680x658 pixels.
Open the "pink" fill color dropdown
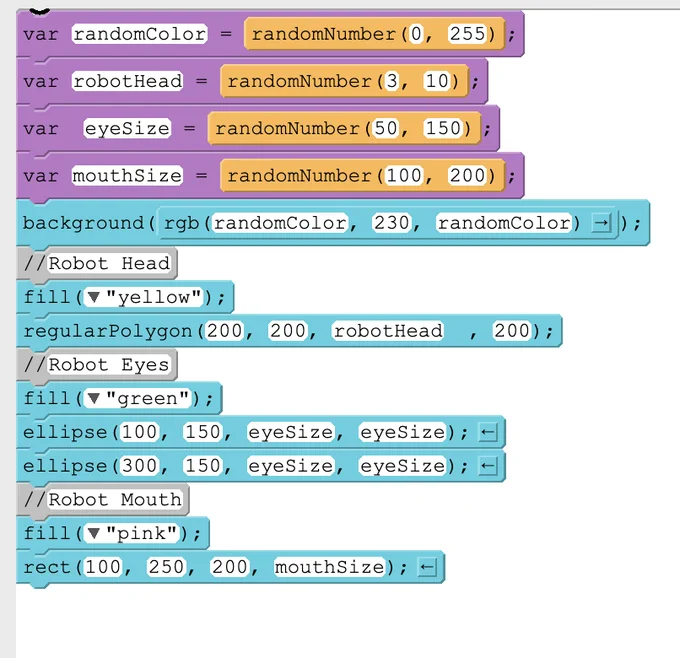94,533
